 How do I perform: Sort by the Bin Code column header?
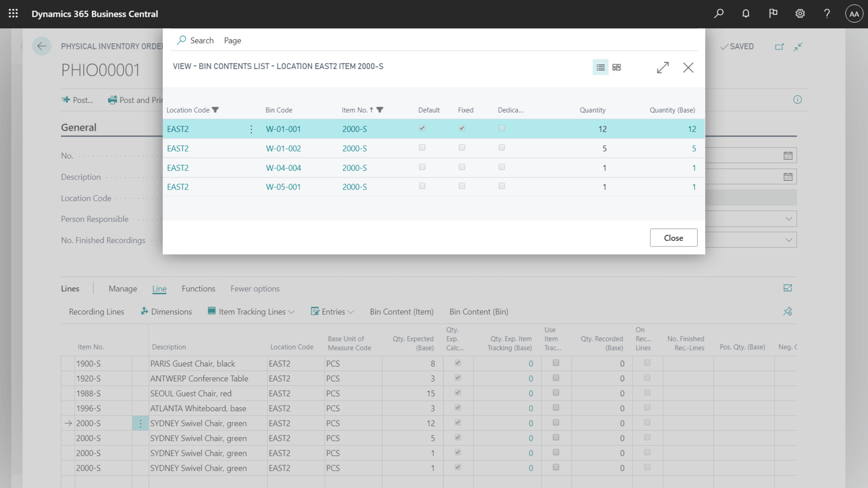pos(279,110)
